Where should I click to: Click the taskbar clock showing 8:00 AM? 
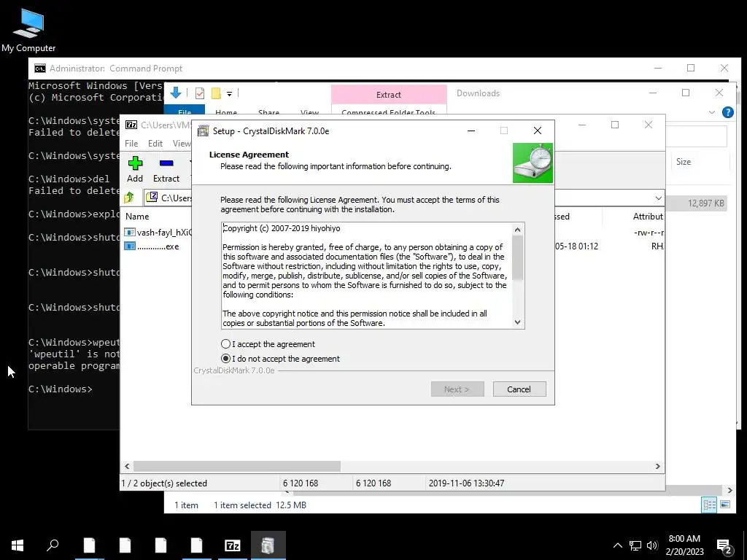[x=684, y=545]
